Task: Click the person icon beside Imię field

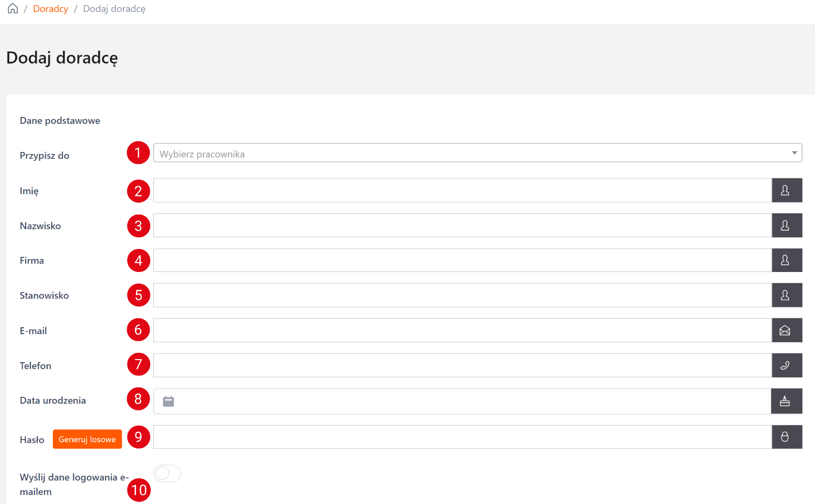Action: (x=786, y=191)
